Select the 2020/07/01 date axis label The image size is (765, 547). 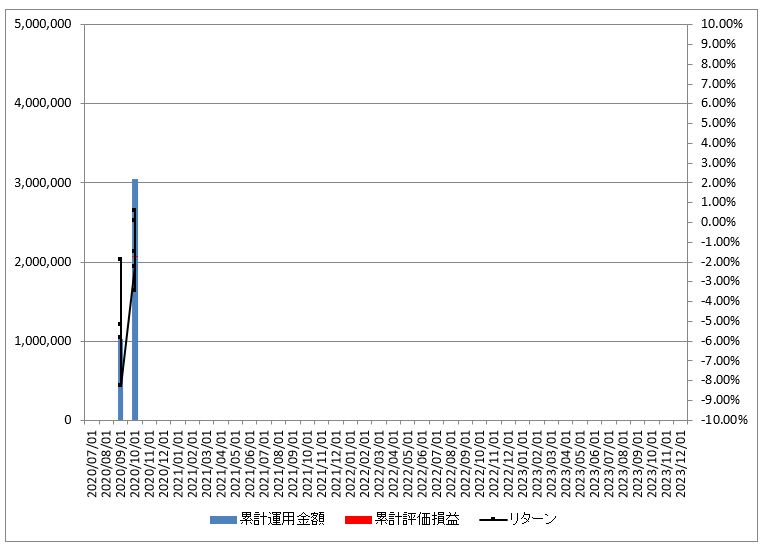coord(93,463)
